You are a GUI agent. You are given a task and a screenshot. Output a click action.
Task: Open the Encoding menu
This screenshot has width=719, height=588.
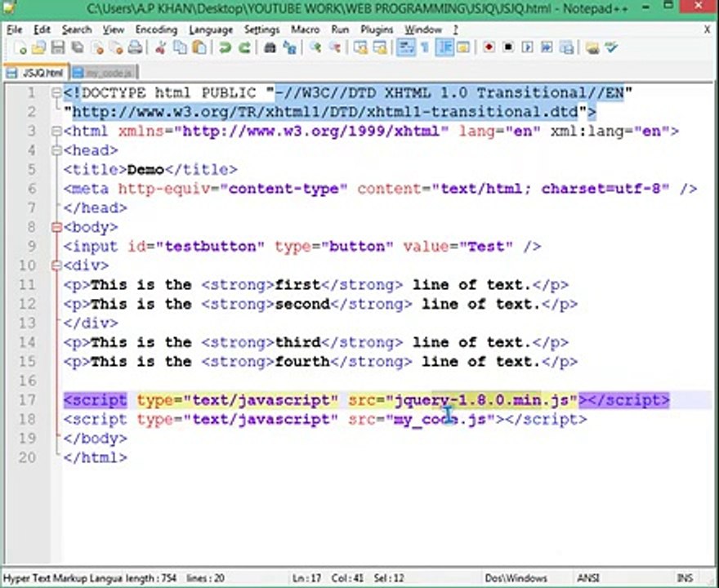tap(156, 29)
